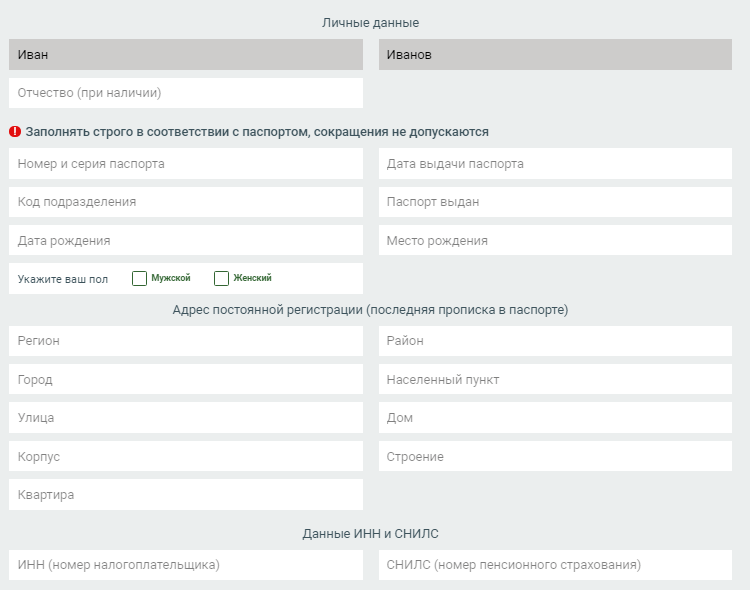Viewport: 750px width, 590px height.
Task: Click the Населенный пункт field
Action: pyautogui.click(x=555, y=379)
